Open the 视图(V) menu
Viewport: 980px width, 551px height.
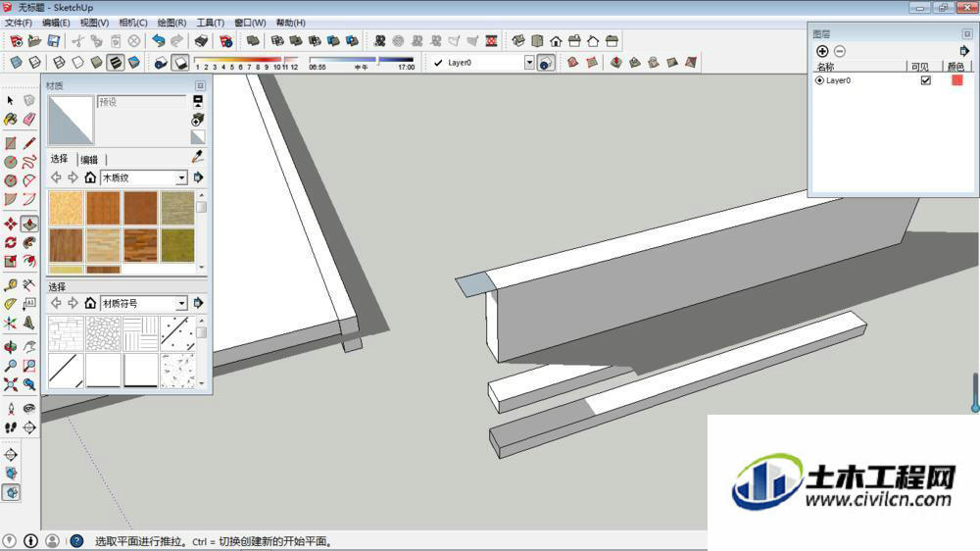[x=94, y=23]
